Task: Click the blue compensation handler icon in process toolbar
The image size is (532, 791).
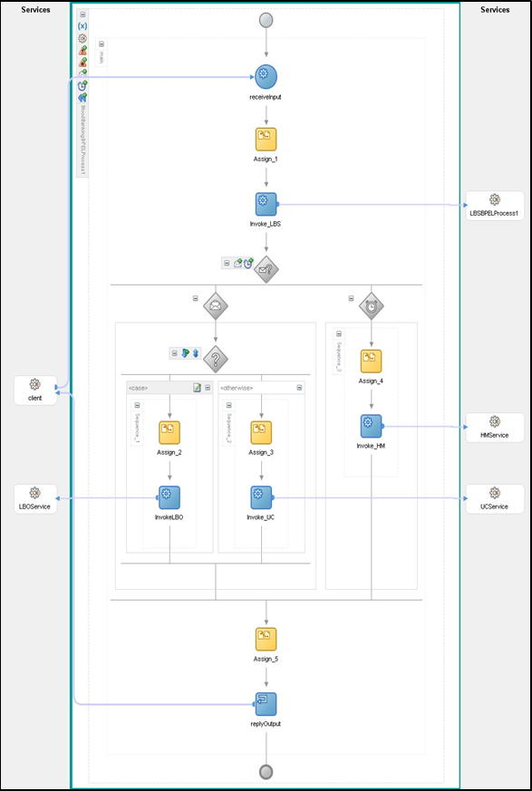Action: (x=82, y=97)
